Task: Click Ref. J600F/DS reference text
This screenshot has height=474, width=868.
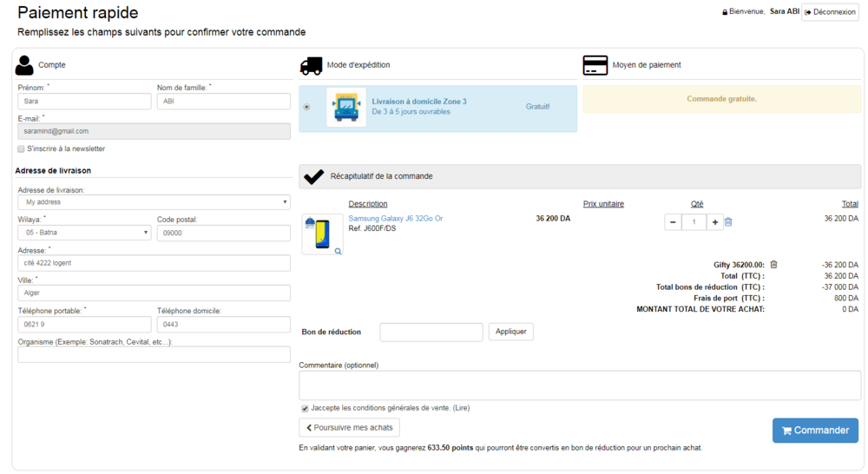Action: click(372, 228)
